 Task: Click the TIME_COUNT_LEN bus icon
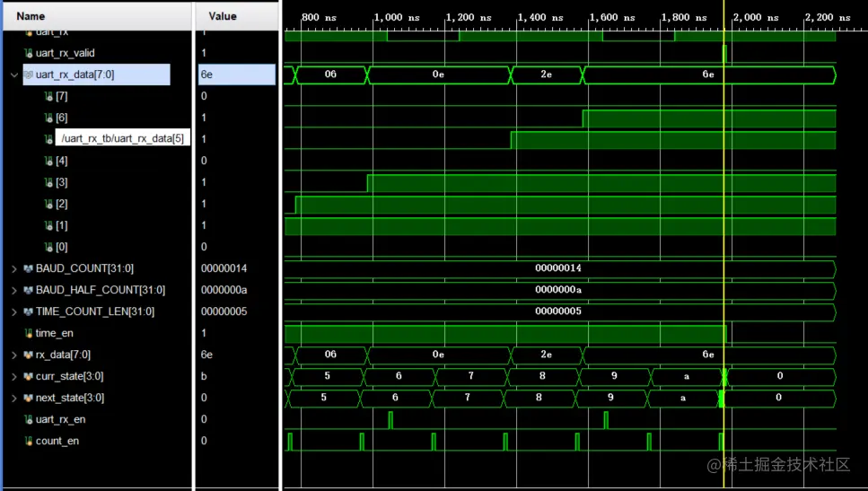[28, 311]
